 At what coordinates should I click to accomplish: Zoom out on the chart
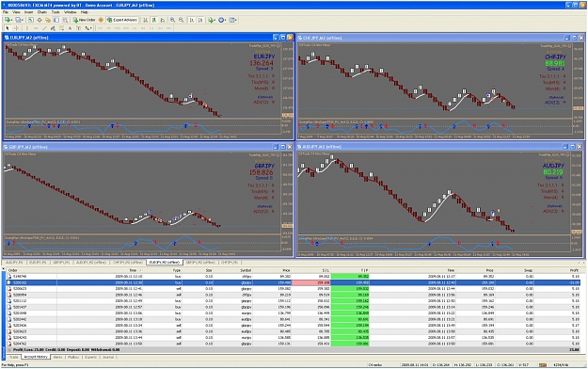pos(182,20)
